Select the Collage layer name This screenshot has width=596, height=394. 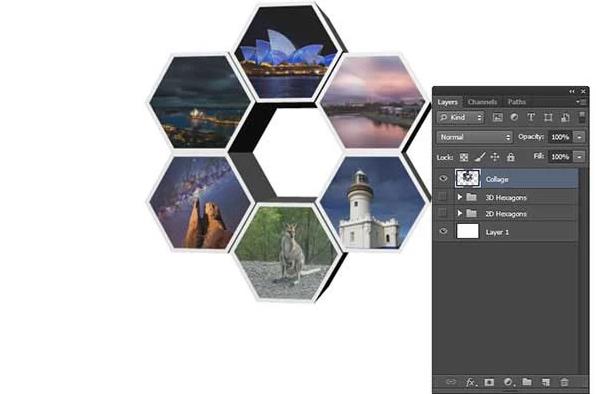pyautogui.click(x=497, y=179)
